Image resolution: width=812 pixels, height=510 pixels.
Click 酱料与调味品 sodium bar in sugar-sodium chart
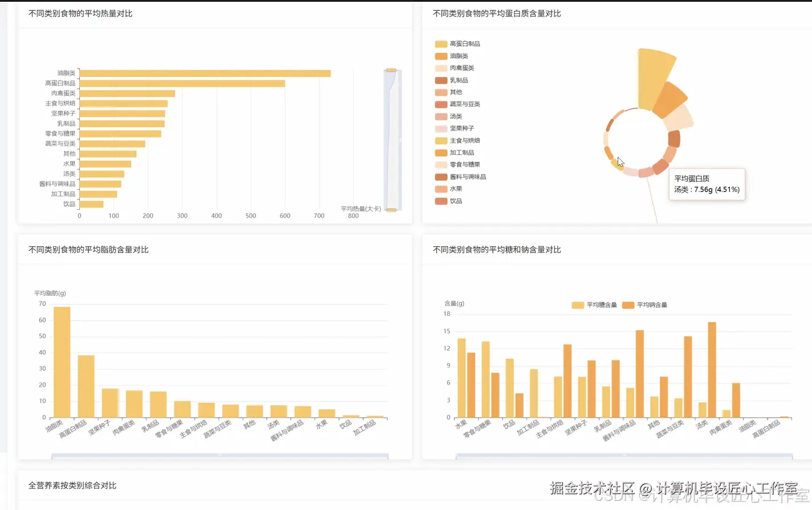point(640,374)
